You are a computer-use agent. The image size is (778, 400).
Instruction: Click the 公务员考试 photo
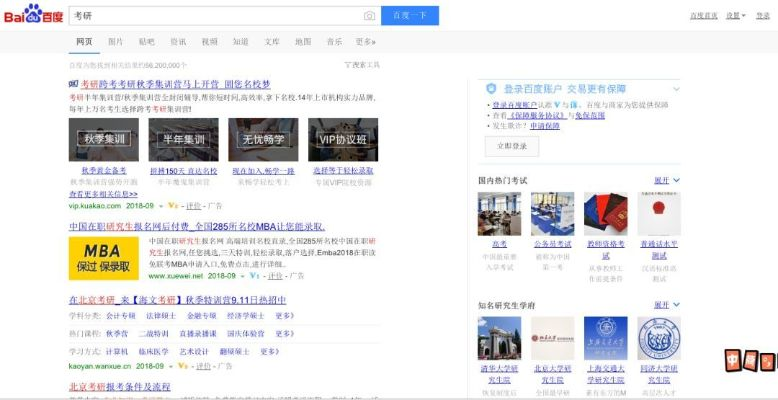pyautogui.click(x=553, y=214)
